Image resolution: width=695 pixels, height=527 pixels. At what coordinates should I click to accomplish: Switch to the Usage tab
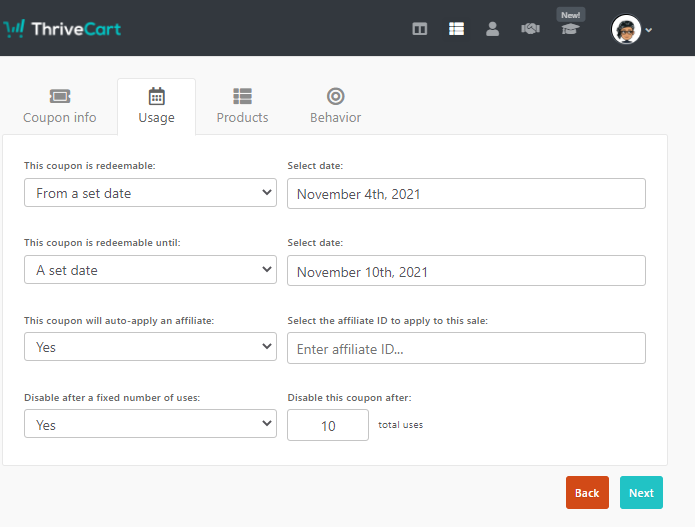(x=156, y=106)
